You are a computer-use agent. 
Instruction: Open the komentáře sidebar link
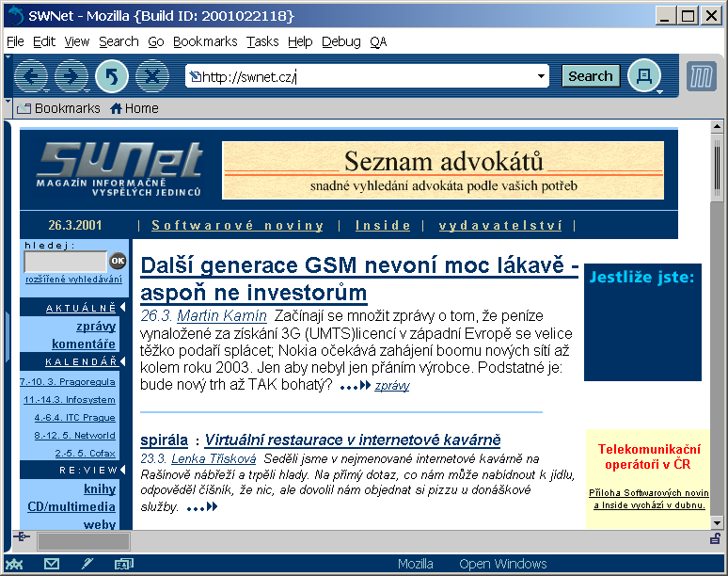[84, 344]
